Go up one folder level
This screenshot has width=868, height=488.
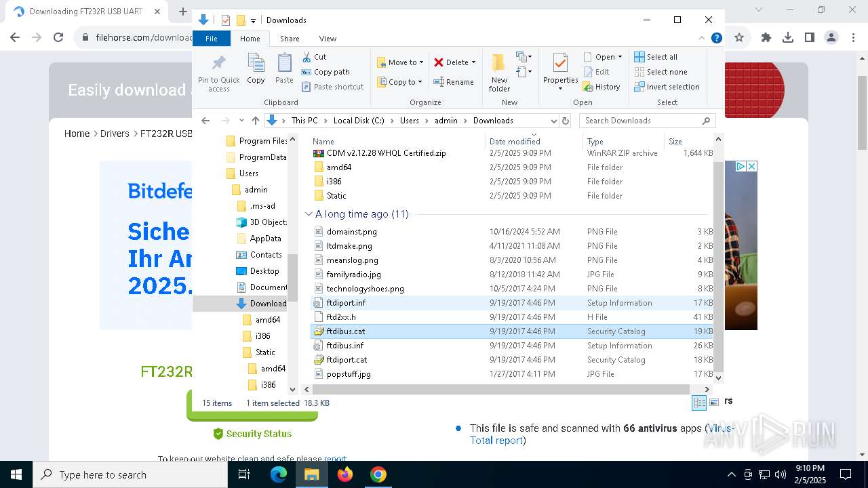[x=255, y=121]
